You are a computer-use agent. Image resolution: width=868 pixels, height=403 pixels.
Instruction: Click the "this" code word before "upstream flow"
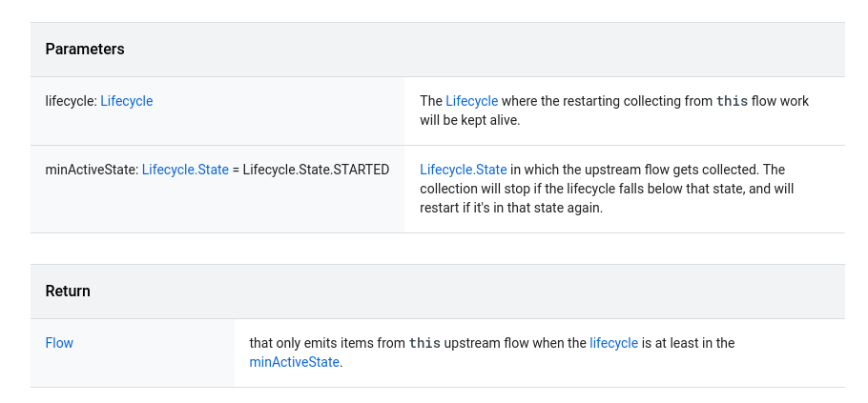[x=424, y=343]
